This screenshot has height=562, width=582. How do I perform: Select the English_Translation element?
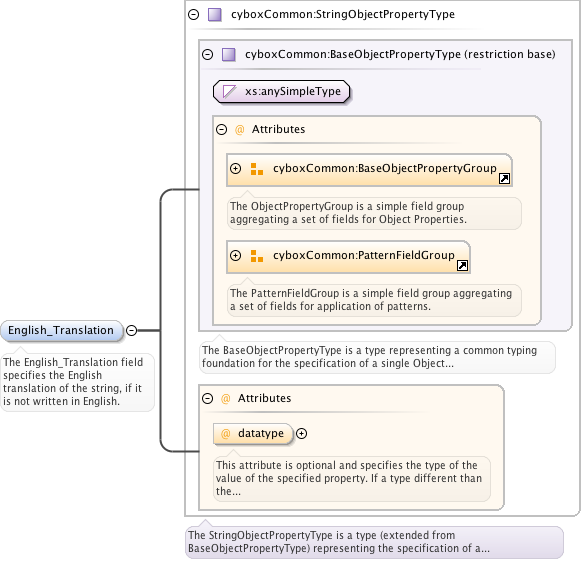tap(61, 330)
